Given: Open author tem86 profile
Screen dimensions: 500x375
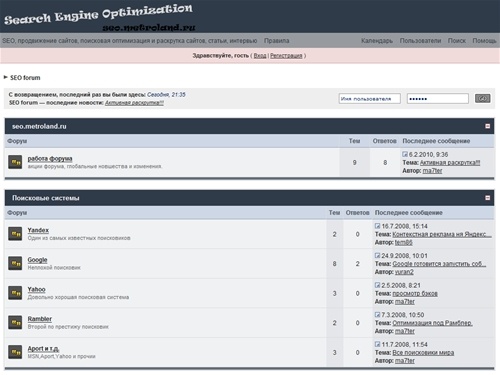Looking at the screenshot, I should [x=404, y=242].
